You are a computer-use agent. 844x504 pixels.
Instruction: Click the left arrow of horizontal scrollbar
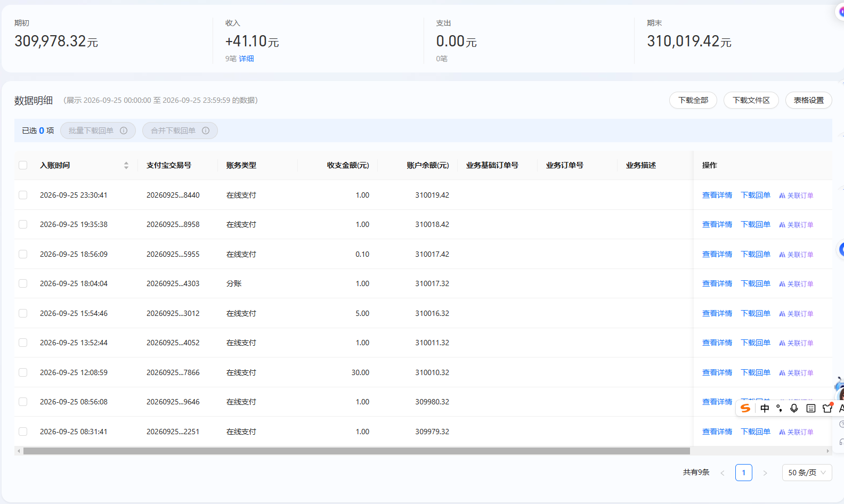click(19, 451)
